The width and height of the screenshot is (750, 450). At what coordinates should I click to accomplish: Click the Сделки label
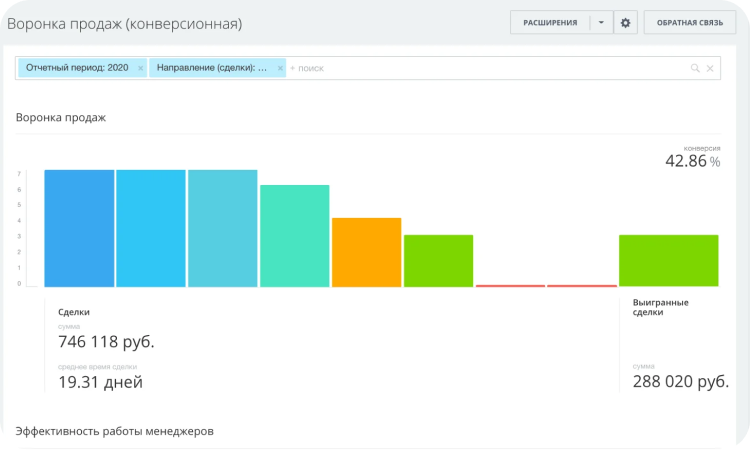pyautogui.click(x=74, y=312)
